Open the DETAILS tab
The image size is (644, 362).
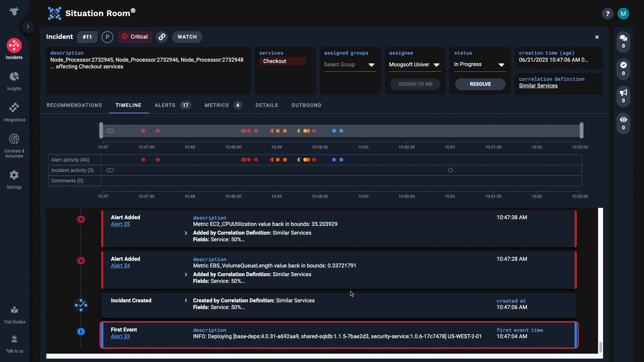click(x=267, y=105)
